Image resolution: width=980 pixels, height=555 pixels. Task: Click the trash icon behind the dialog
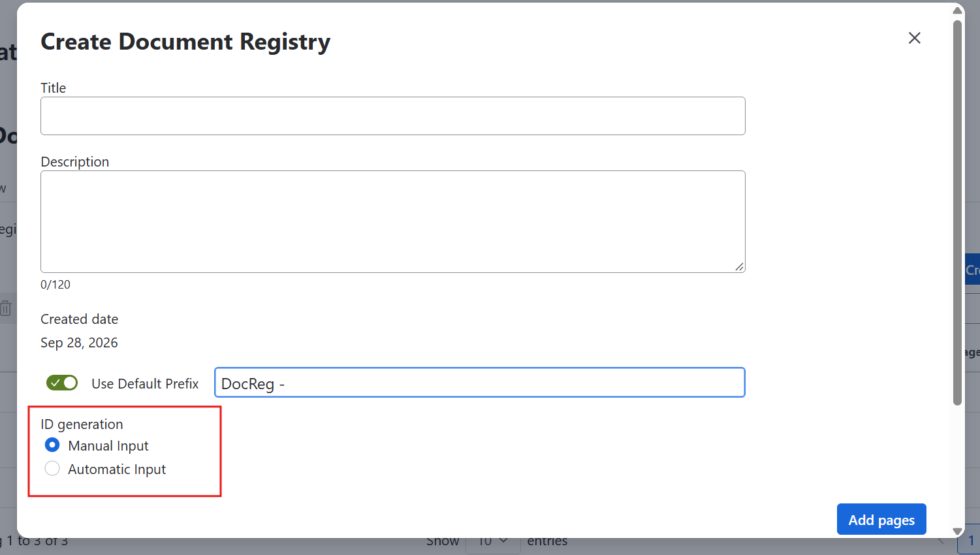pos(6,308)
